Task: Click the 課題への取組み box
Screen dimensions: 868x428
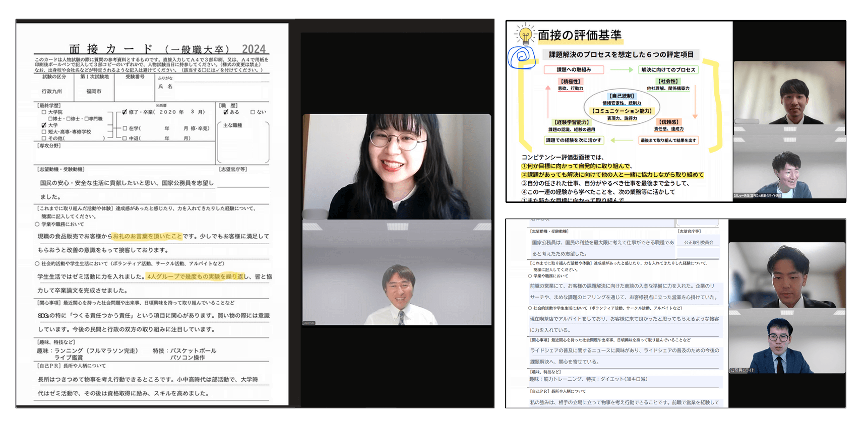Action: (574, 70)
